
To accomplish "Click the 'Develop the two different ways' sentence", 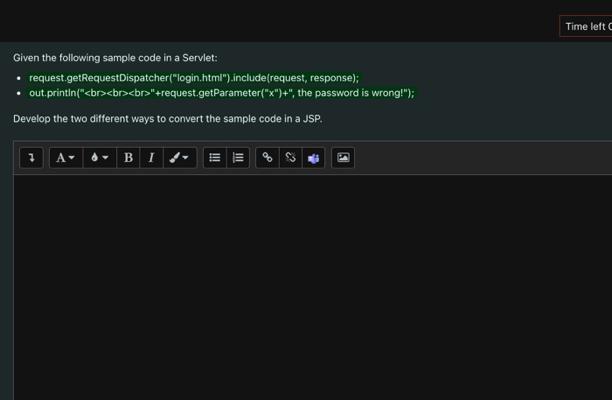I will (168, 119).
